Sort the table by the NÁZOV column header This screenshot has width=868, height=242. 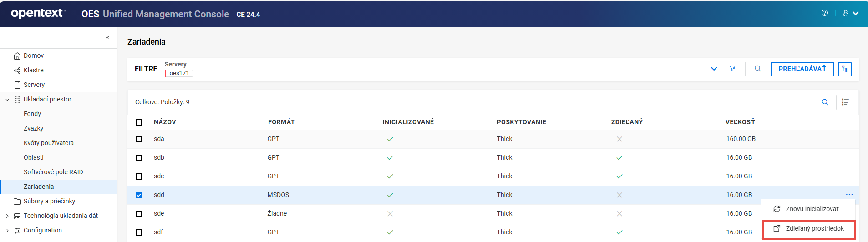[x=165, y=122]
